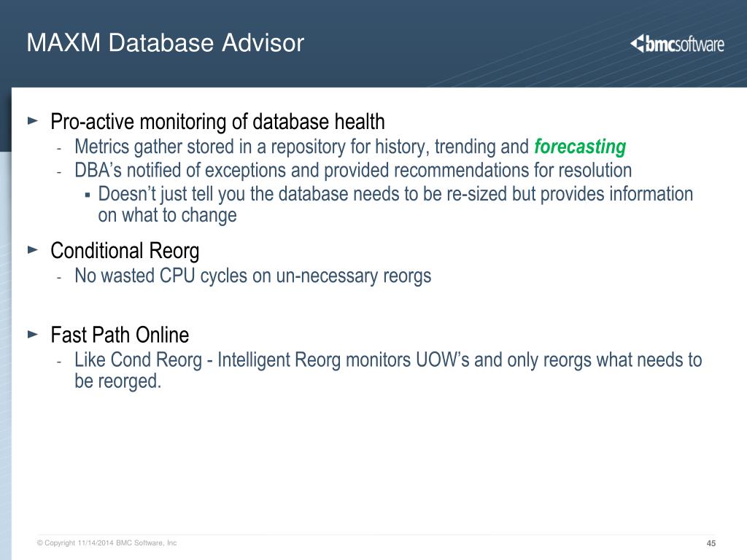Click the dash bullet before Like Cond Reorg
This screenshot has width=747, height=560.
[x=59, y=362]
